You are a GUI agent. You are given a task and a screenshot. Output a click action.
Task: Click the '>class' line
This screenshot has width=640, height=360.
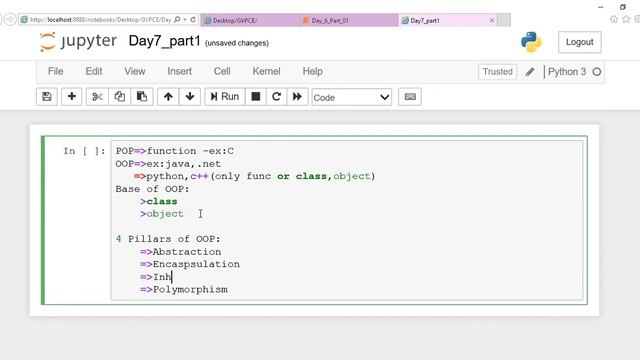click(159, 202)
